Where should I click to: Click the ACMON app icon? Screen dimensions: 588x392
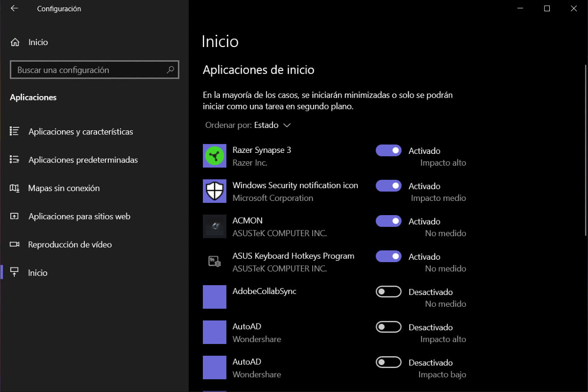click(215, 226)
